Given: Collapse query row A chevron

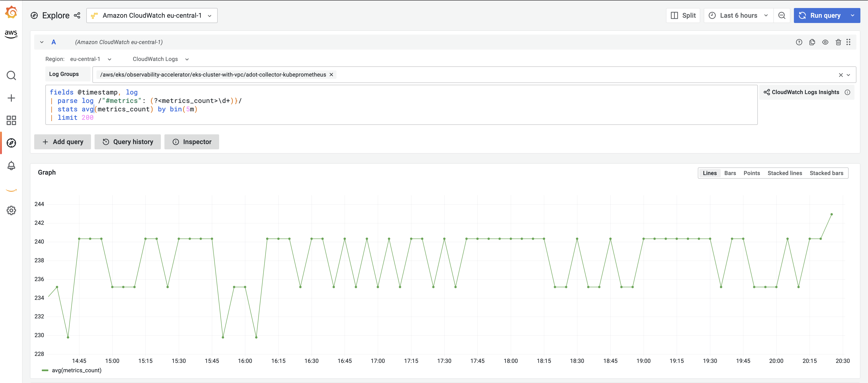Looking at the screenshot, I should click(42, 42).
